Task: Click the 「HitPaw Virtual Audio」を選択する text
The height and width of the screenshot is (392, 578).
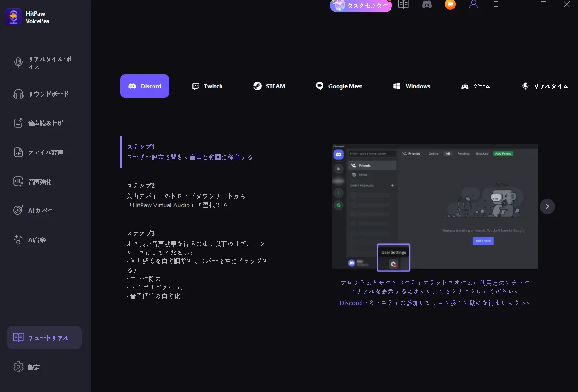Action: point(177,205)
